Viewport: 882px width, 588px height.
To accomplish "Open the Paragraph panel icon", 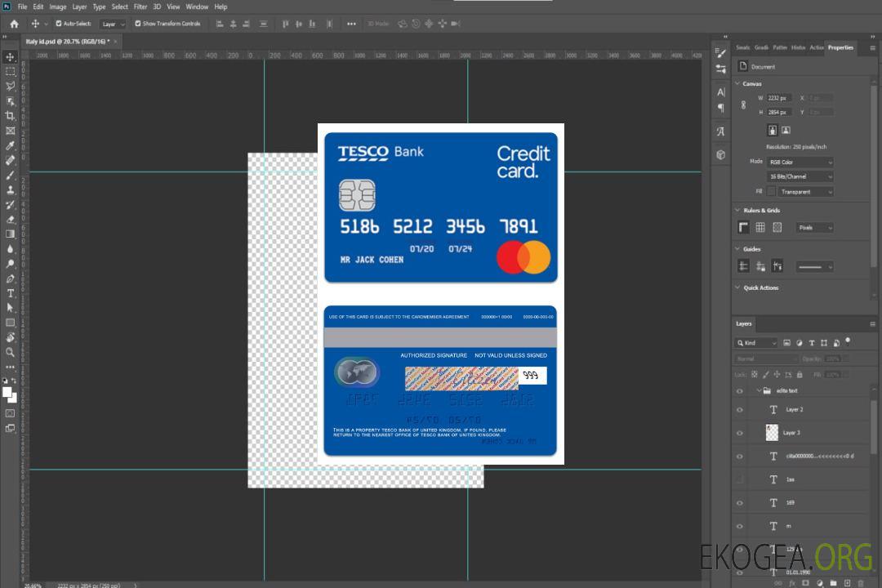I will pyautogui.click(x=720, y=108).
